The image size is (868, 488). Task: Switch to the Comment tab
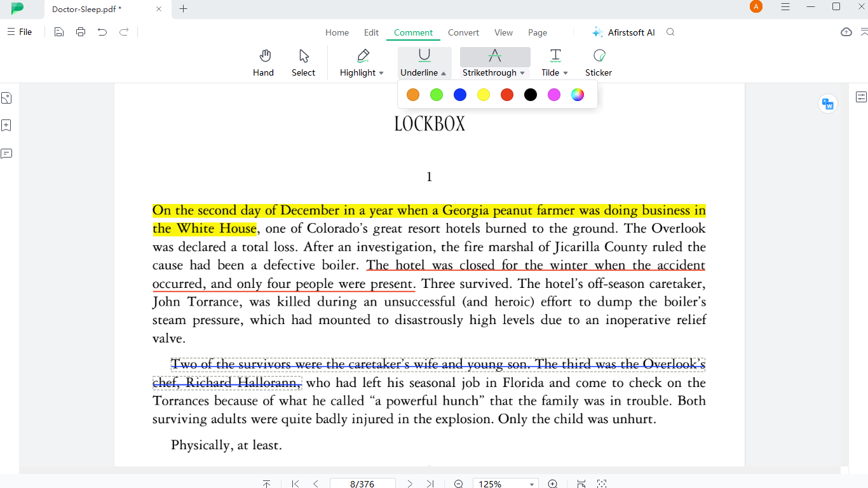tap(413, 32)
